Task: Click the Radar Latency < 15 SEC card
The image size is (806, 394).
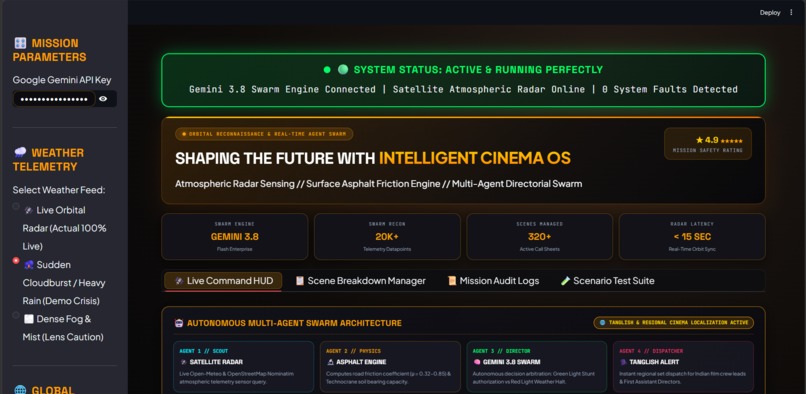Action: click(692, 237)
